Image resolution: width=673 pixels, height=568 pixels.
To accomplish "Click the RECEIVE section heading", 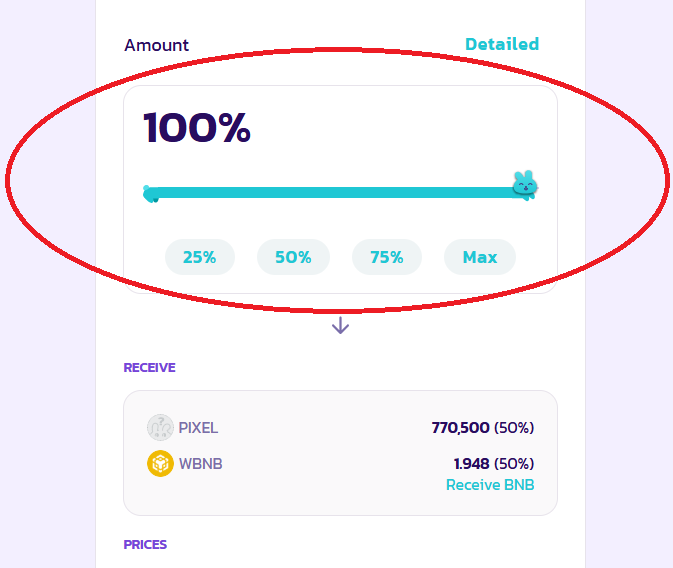I will click(149, 368).
